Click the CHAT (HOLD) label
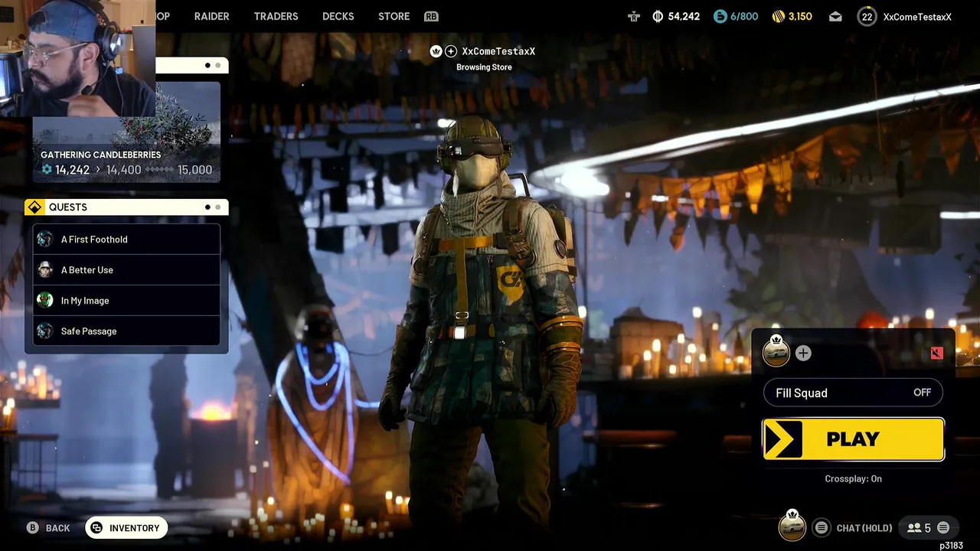 point(864,528)
